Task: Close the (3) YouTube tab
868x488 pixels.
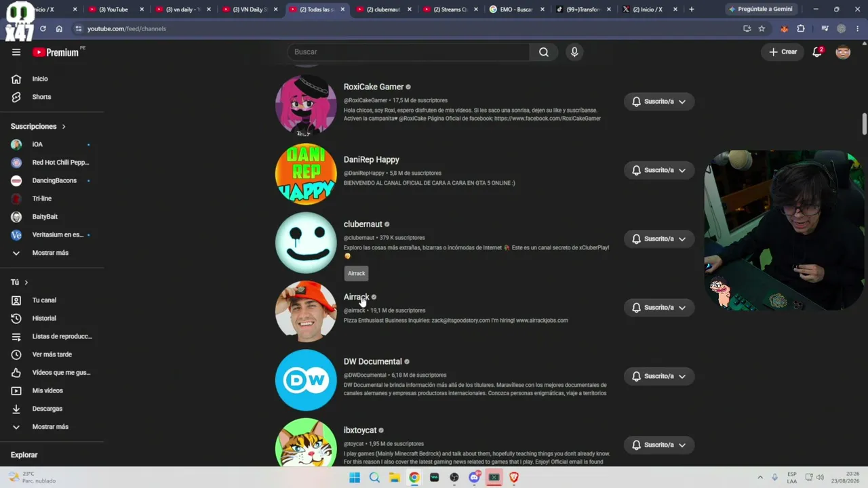Action: click(x=142, y=9)
